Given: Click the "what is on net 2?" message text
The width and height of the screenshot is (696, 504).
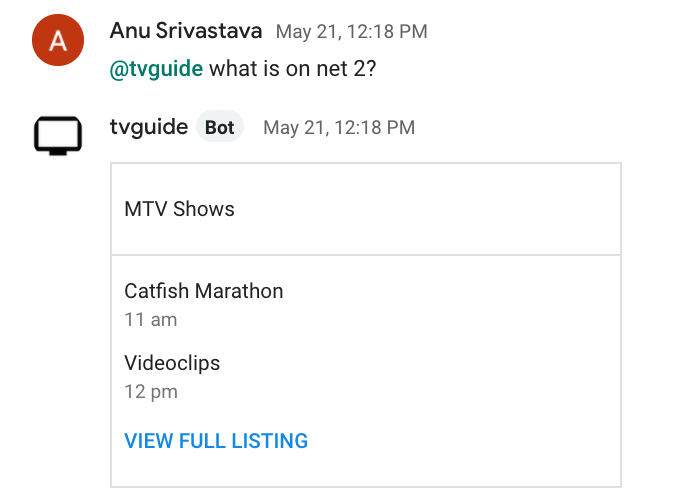Looking at the screenshot, I should (x=292, y=69).
